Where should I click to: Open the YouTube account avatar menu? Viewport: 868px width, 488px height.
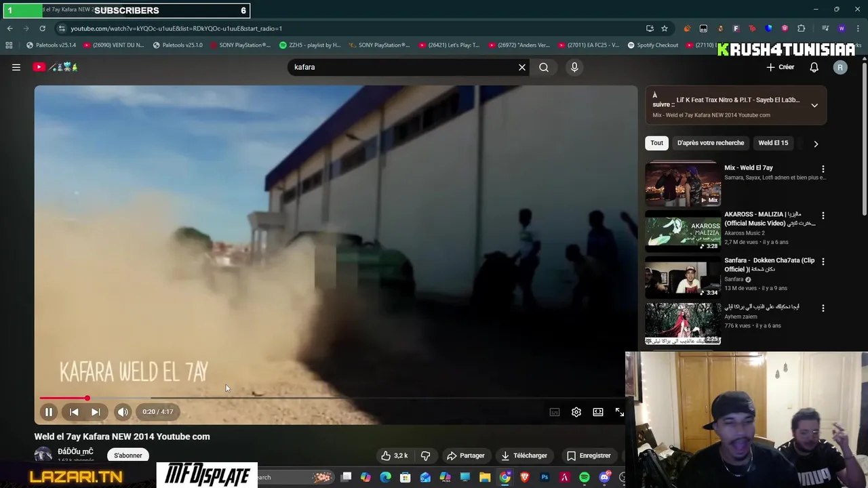pyautogui.click(x=840, y=67)
